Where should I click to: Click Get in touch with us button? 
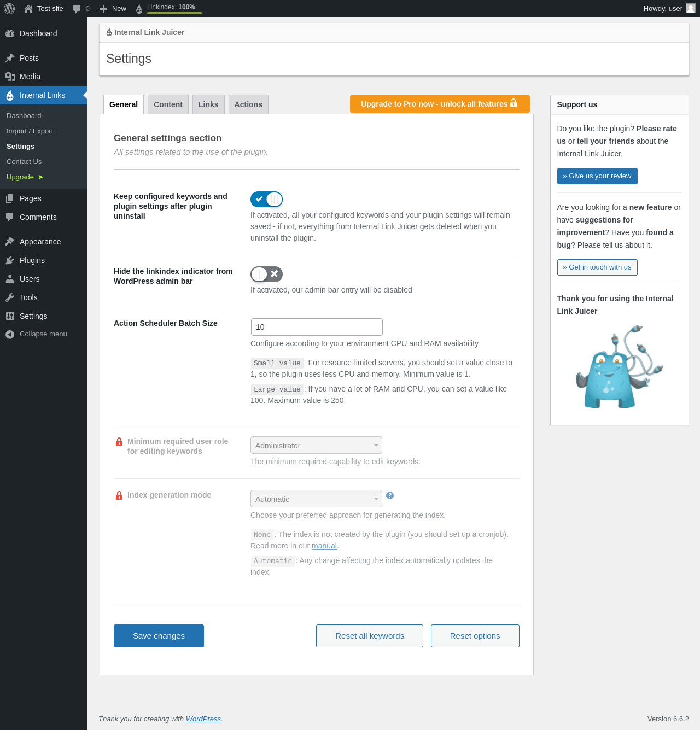click(597, 267)
